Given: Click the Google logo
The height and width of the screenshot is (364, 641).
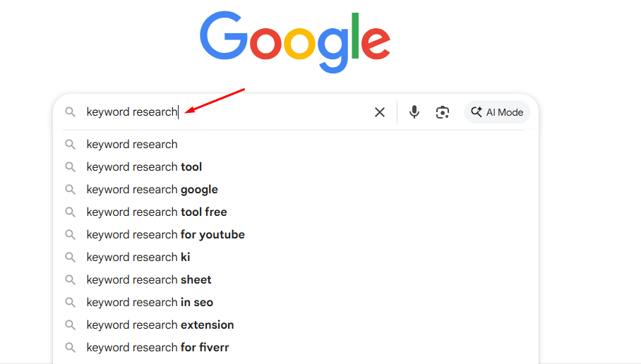Looking at the screenshot, I should pos(295,41).
